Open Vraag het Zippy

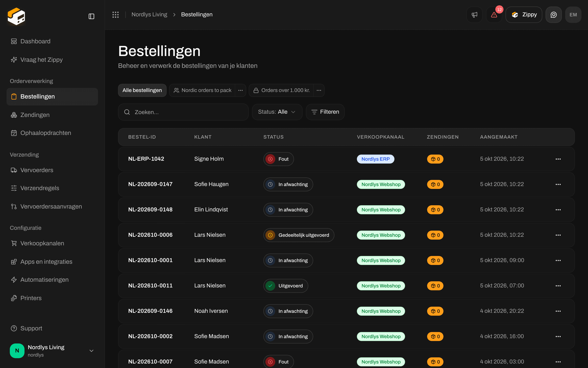pyautogui.click(x=52, y=60)
